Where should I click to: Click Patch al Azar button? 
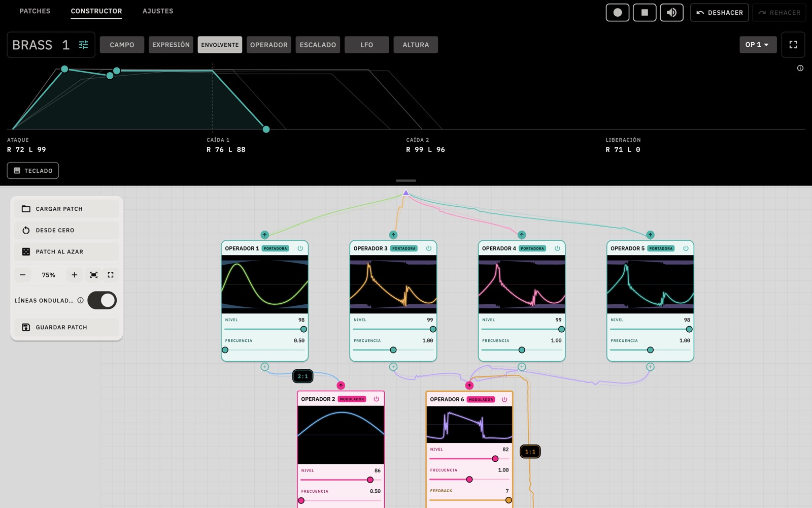66,251
